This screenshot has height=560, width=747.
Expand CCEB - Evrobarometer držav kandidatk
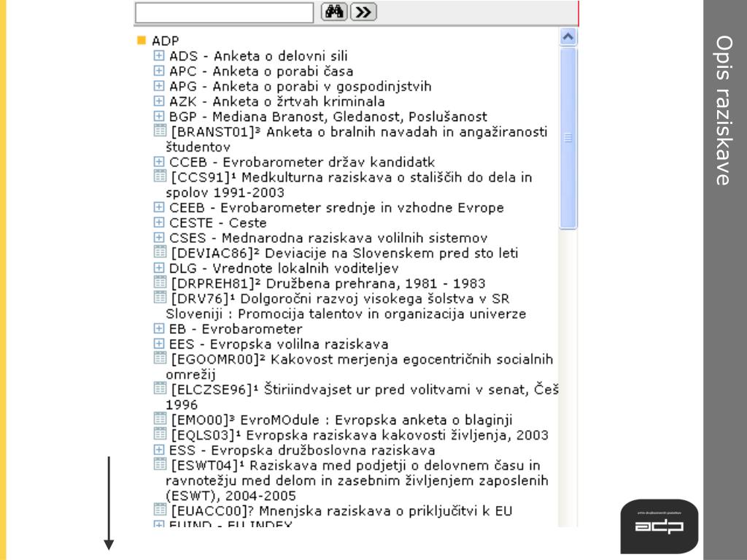coord(158,161)
